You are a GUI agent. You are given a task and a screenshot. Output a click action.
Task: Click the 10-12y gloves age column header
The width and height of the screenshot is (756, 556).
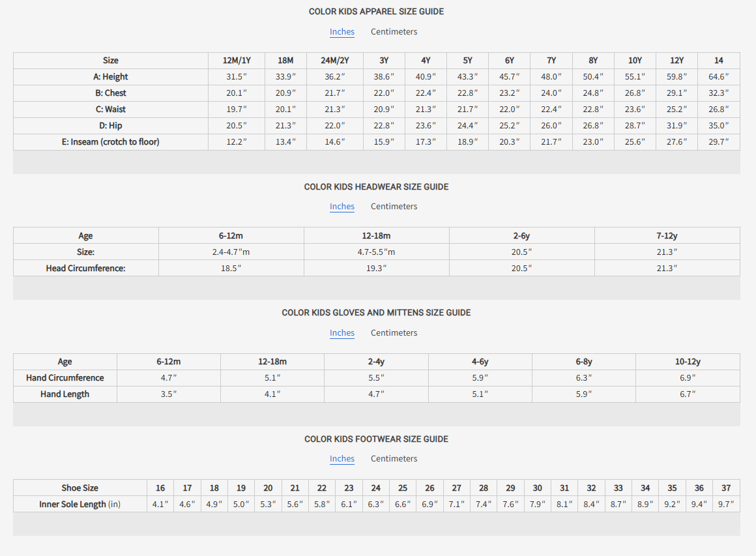coord(688,362)
